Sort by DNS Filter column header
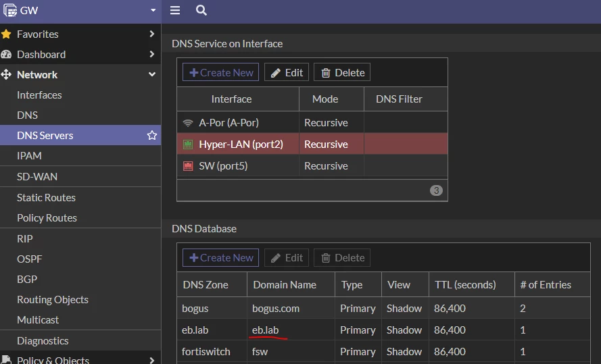The image size is (601, 364). (x=399, y=99)
